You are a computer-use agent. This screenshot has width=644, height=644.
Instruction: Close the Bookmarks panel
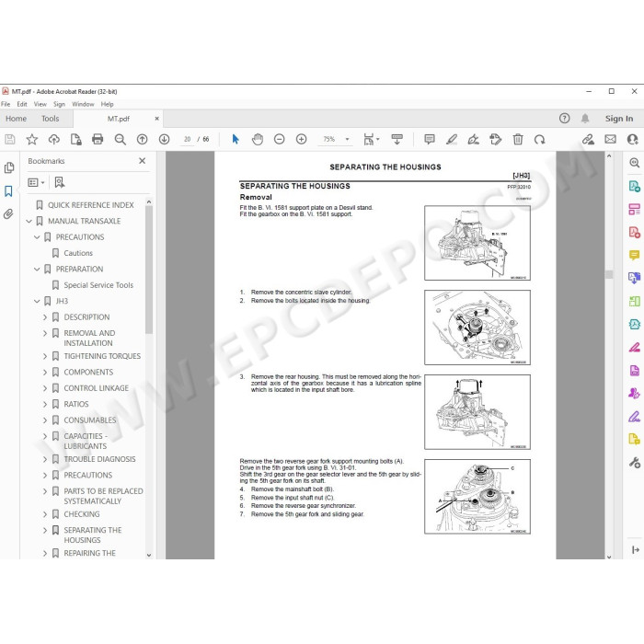[142, 161]
